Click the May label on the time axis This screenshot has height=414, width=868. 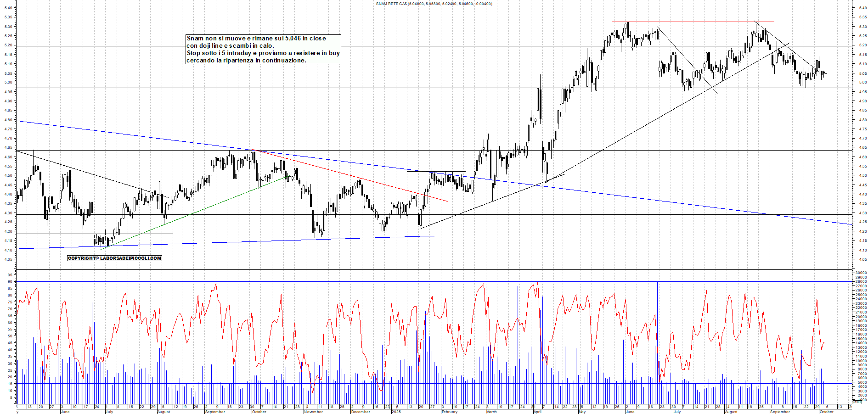pyautogui.click(x=582, y=412)
